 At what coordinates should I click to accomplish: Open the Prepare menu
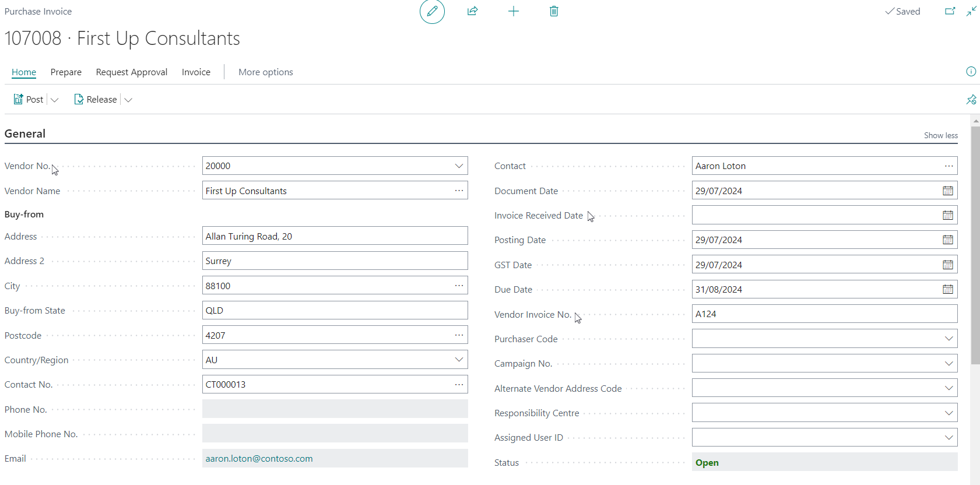pyautogui.click(x=66, y=72)
